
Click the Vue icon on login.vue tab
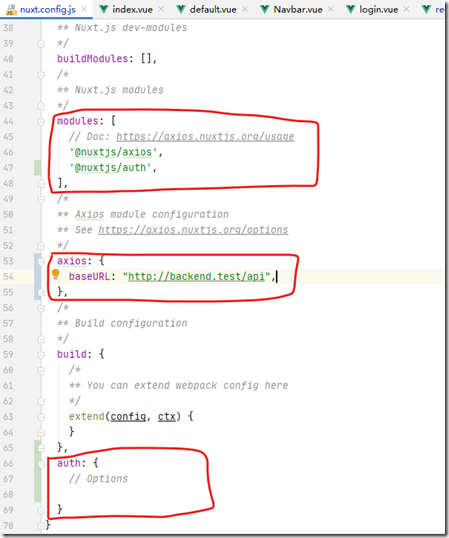(x=351, y=9)
